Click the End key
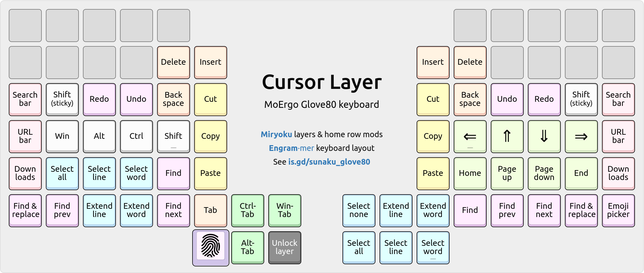 point(581,173)
